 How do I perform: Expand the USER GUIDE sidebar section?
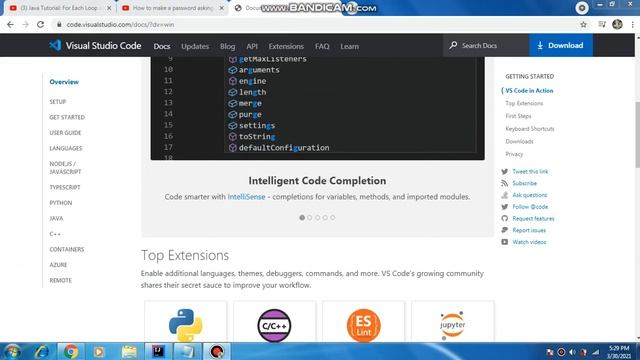tap(65, 133)
